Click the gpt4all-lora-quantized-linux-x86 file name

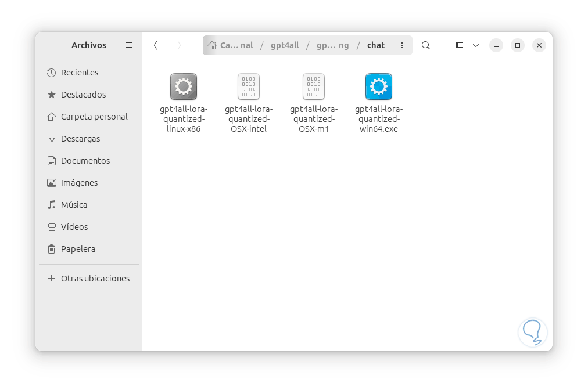pos(184,119)
